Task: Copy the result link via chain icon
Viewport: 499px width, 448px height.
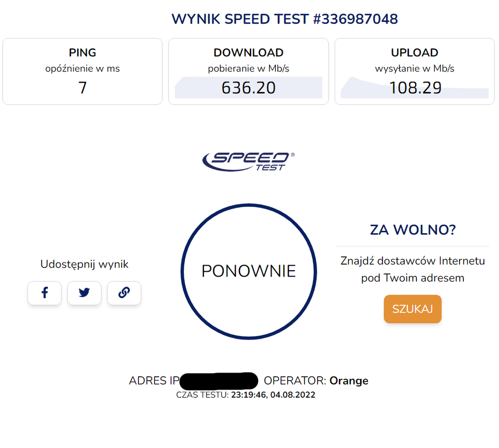Action: pyautogui.click(x=124, y=293)
